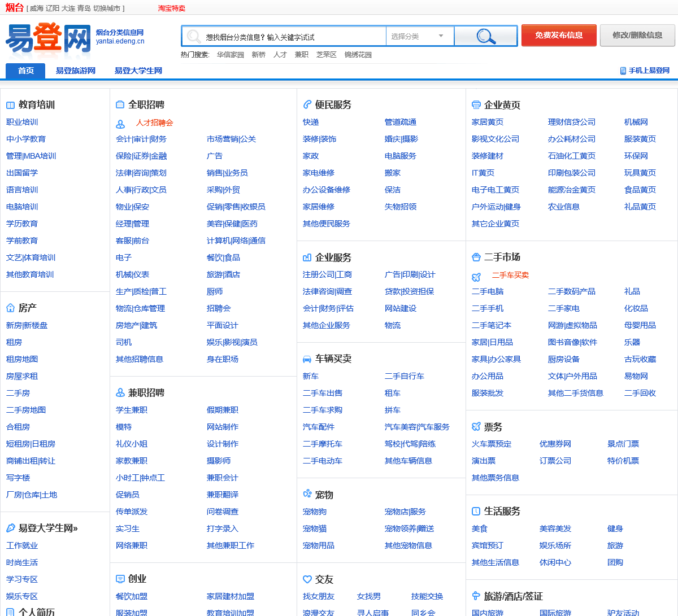Open 快递 under 便民服务
Viewport: 678px width, 616px height.
(x=311, y=122)
